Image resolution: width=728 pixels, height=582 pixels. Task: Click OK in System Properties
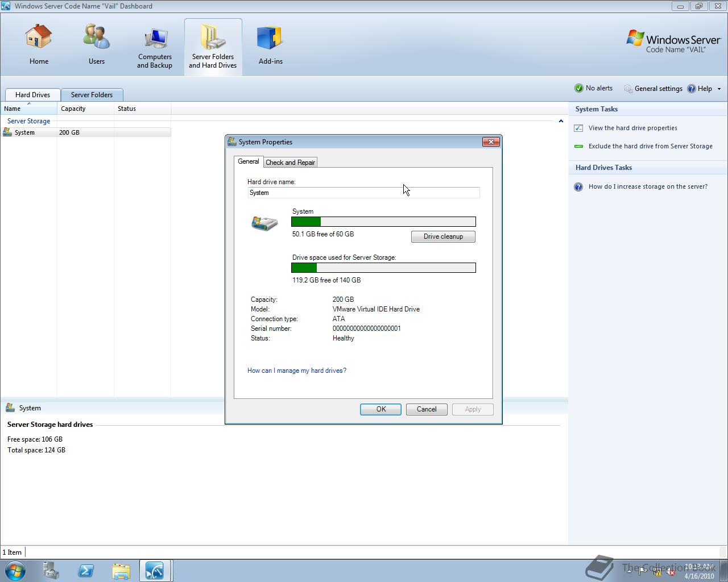380,409
